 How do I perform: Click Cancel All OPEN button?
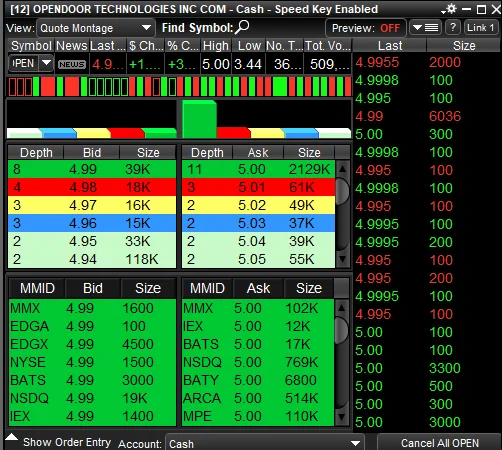click(440, 443)
